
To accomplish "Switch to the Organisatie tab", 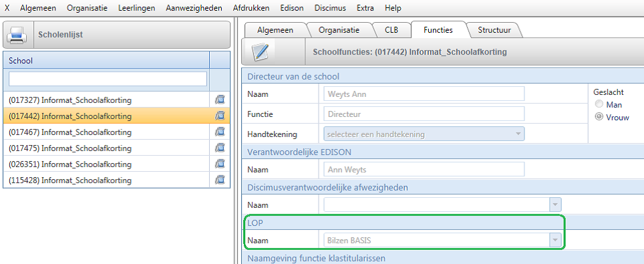I will pyautogui.click(x=339, y=30).
